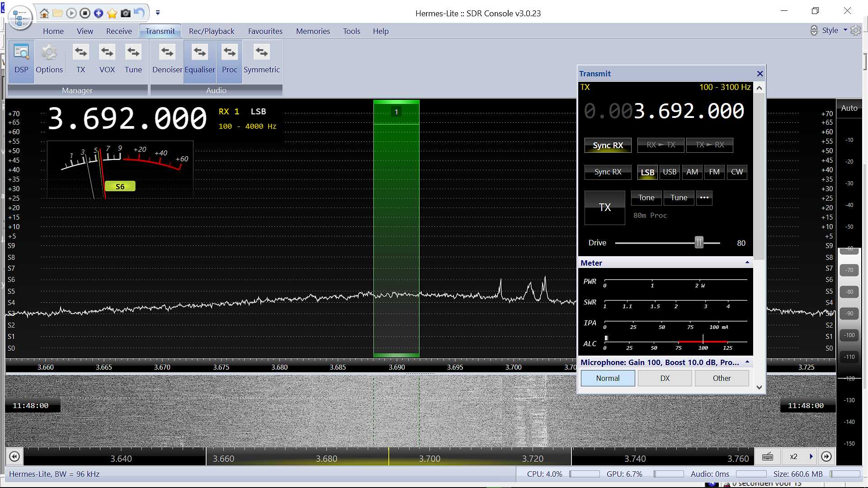
Task: Click the stop icon in quick access toolbar
Action: pos(85,13)
